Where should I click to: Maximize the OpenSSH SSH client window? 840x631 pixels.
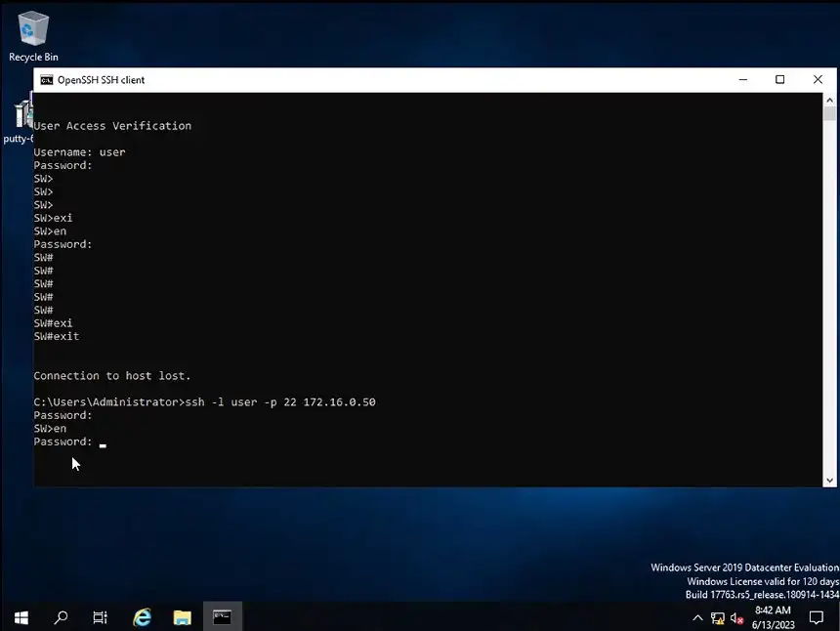(779, 80)
